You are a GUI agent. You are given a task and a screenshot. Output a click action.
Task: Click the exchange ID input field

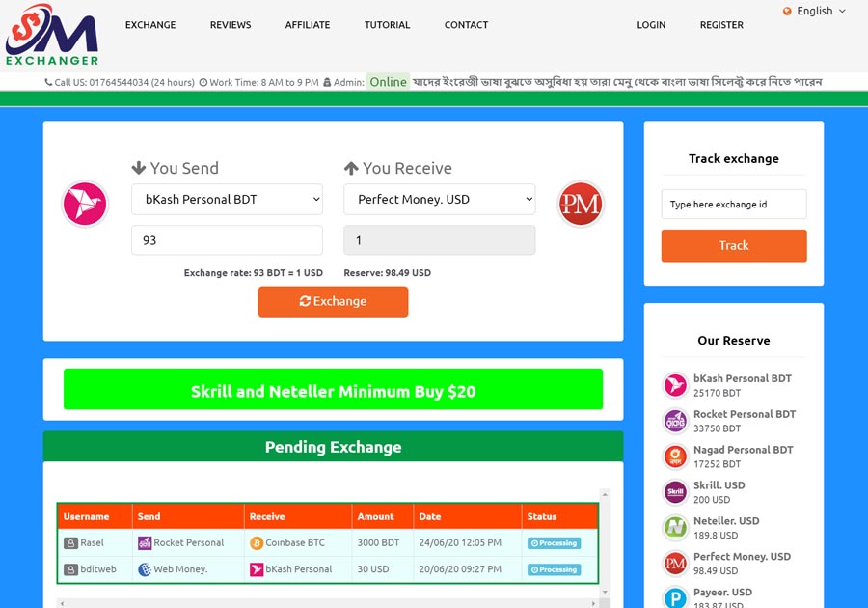pos(733,205)
